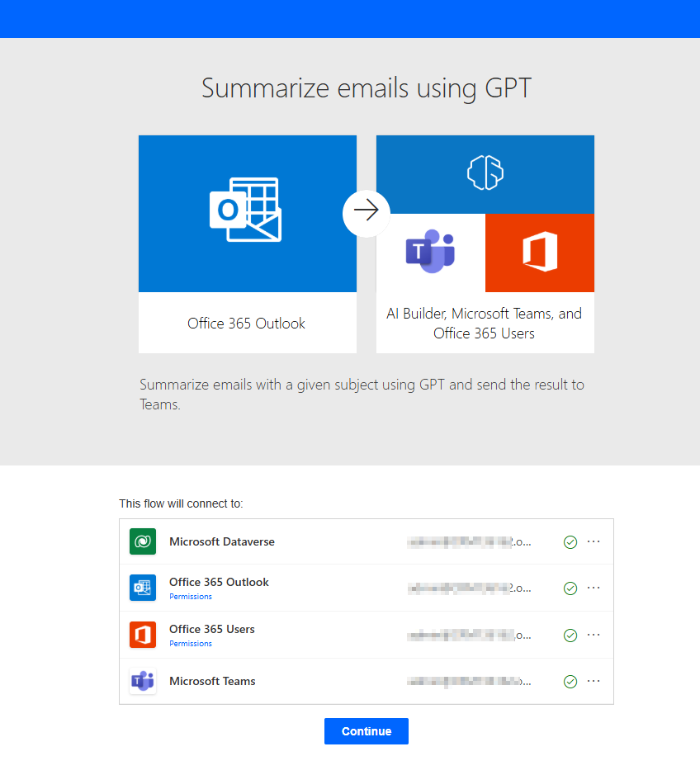Click the green checkmark for Office 365 Outlook

point(570,588)
